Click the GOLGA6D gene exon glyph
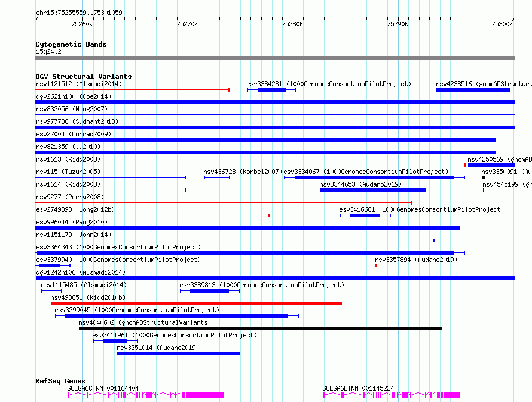 391,395
